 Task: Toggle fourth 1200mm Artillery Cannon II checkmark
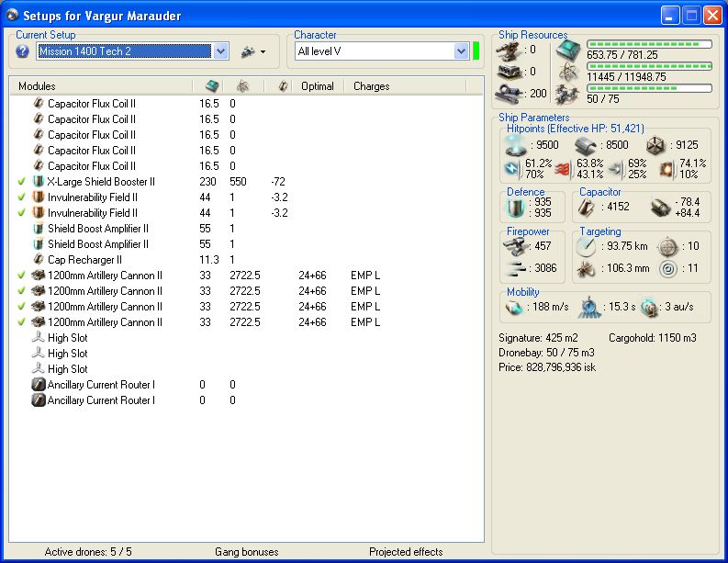tap(21, 322)
